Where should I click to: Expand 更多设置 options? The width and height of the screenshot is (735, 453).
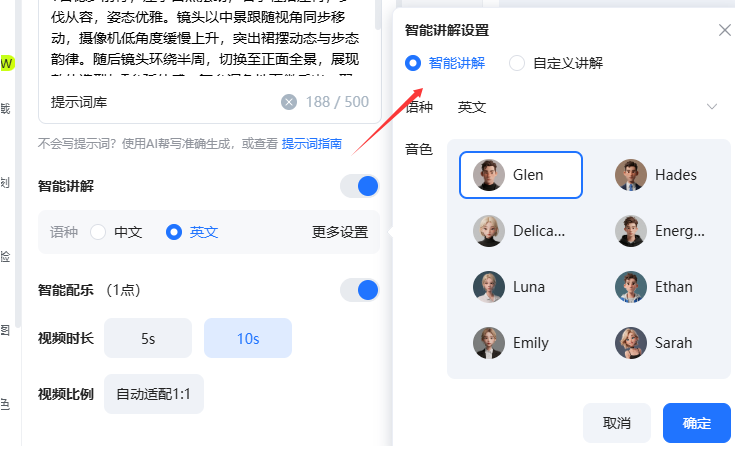[340, 232]
